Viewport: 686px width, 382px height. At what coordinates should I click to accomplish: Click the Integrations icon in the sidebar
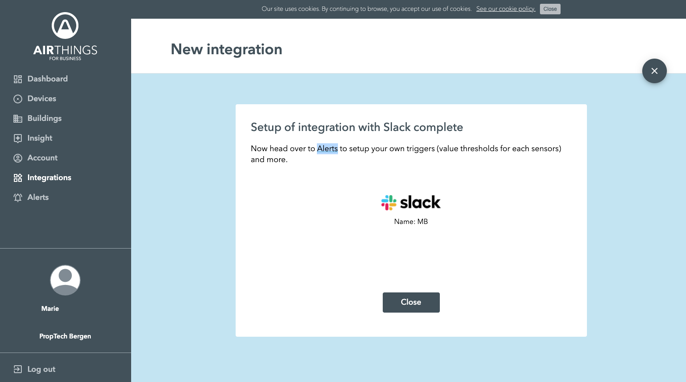point(18,178)
